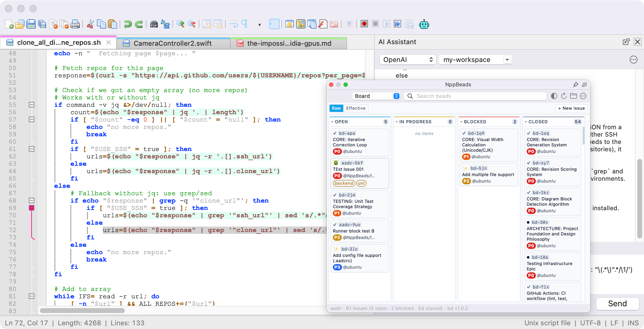Click the Undo arrow toolbar icon
The image size is (644, 329).
click(x=128, y=24)
